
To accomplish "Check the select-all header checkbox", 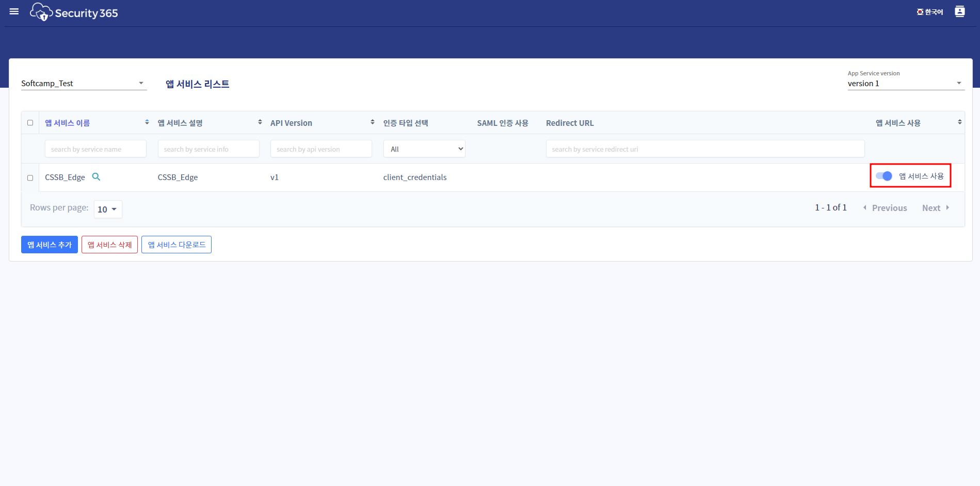I will (30, 123).
